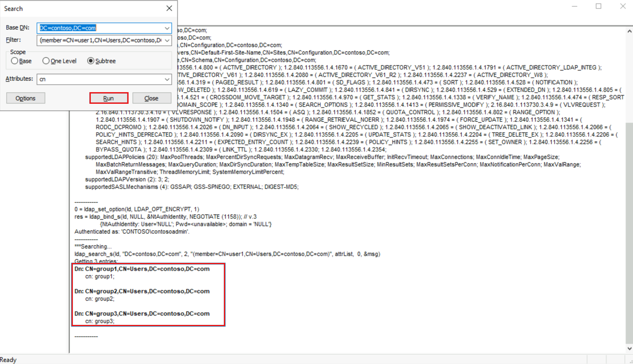Expand the Base DN dropdown arrow
The height and width of the screenshot is (364, 633).
coord(167,28)
